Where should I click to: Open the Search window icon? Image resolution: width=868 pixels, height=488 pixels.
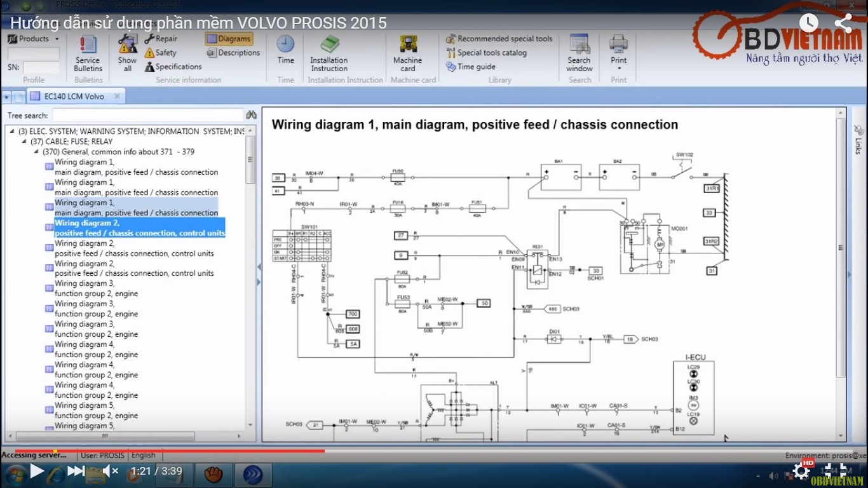580,44
